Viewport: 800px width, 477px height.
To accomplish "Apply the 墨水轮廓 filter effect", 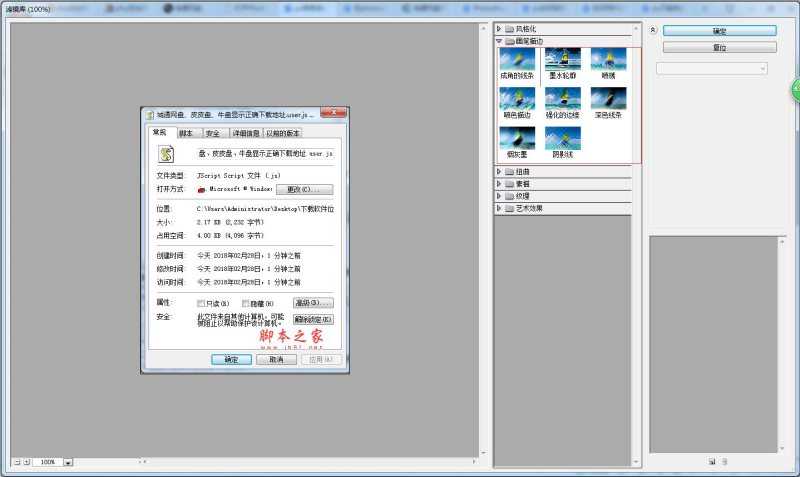I will [x=563, y=61].
